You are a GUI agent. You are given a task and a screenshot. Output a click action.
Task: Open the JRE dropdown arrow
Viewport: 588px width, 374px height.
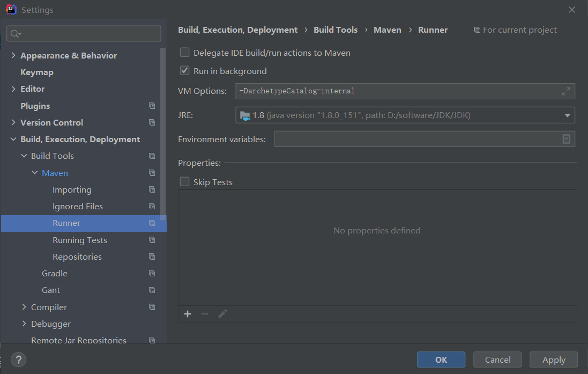tap(568, 115)
